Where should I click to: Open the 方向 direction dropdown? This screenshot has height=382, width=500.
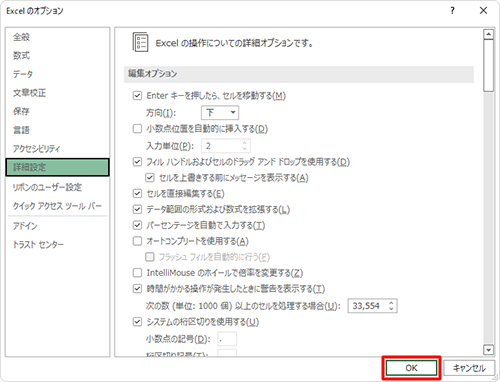pos(220,113)
